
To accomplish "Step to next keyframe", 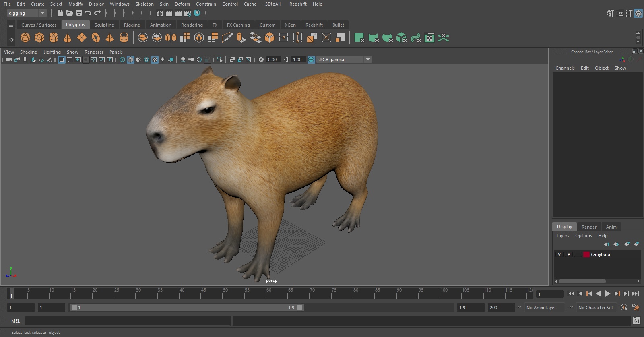I will tap(617, 294).
